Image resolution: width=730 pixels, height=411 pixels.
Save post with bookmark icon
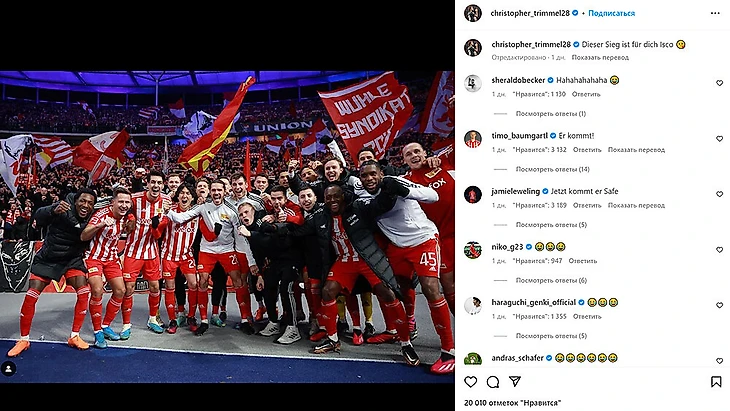[716, 382]
